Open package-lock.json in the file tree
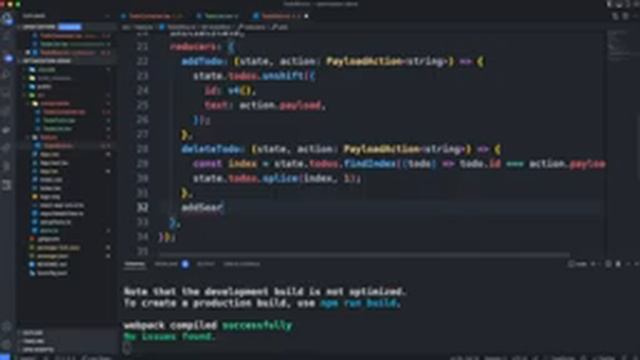 tap(58, 248)
